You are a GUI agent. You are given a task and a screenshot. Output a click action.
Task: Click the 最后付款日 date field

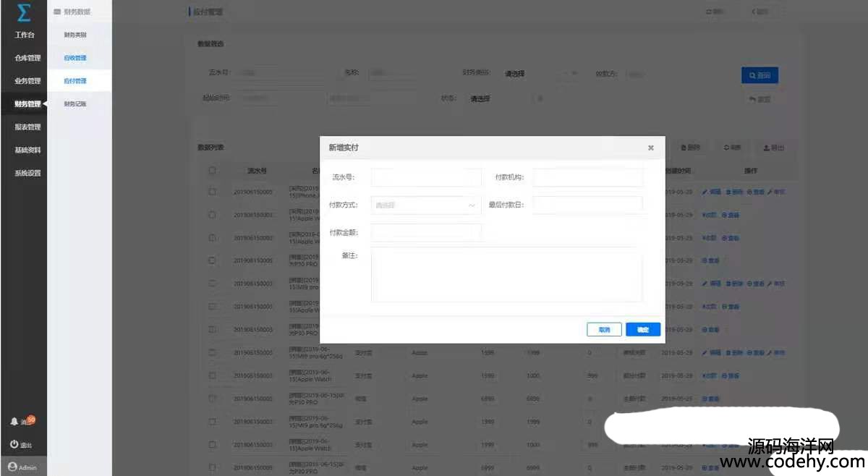click(587, 205)
